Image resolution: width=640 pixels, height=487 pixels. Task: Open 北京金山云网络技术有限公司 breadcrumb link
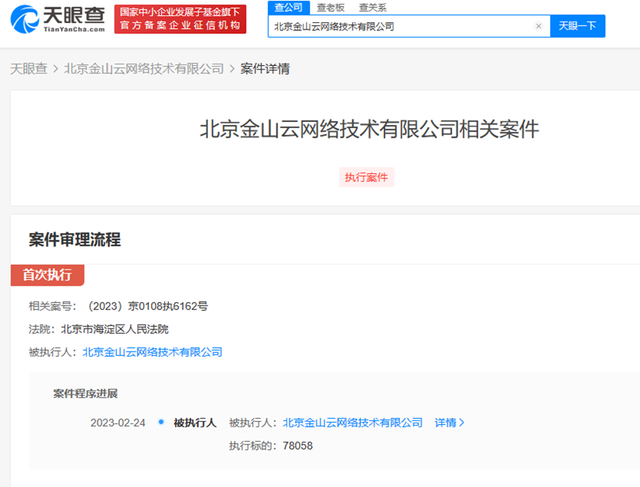click(x=144, y=69)
